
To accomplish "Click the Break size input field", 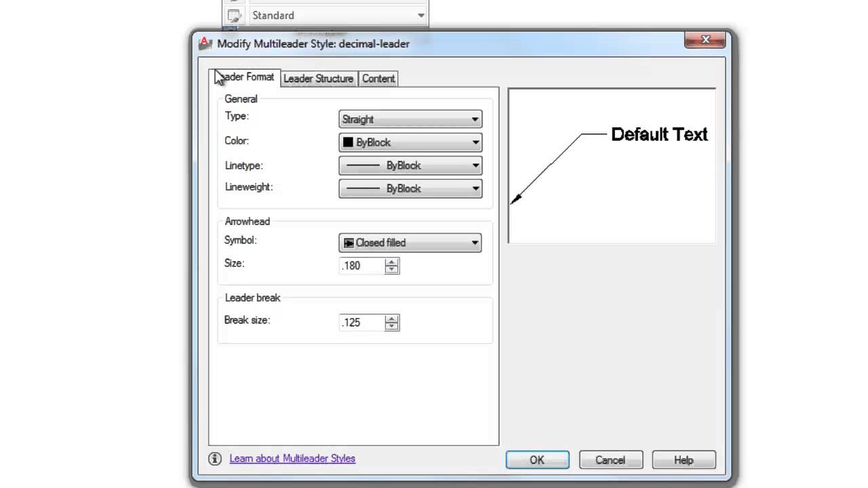I will click(361, 323).
